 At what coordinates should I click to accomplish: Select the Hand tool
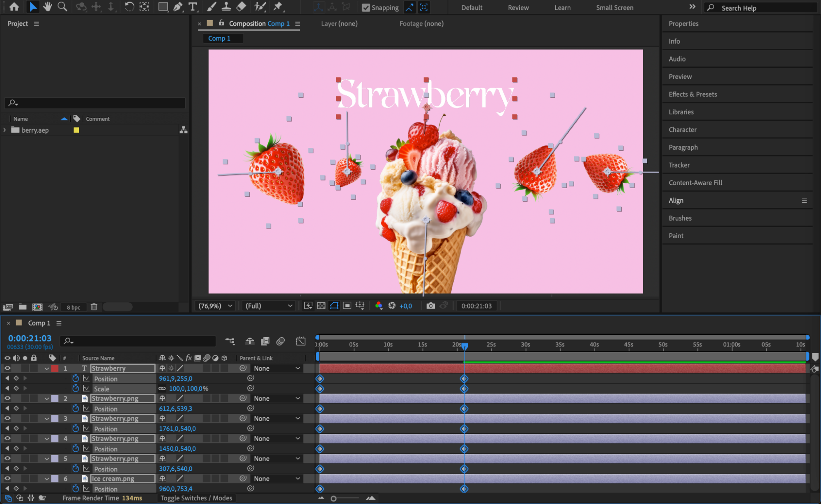(x=48, y=7)
